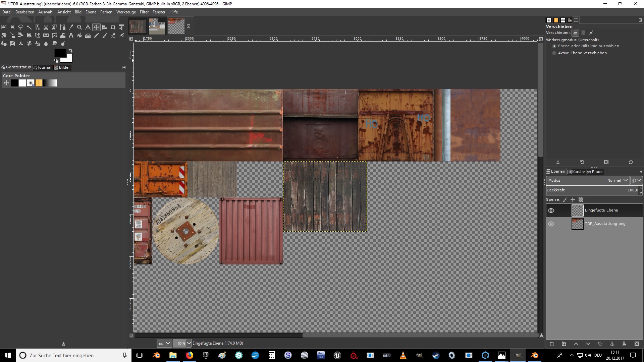Select the Text tool
644x362 pixels.
[71, 35]
